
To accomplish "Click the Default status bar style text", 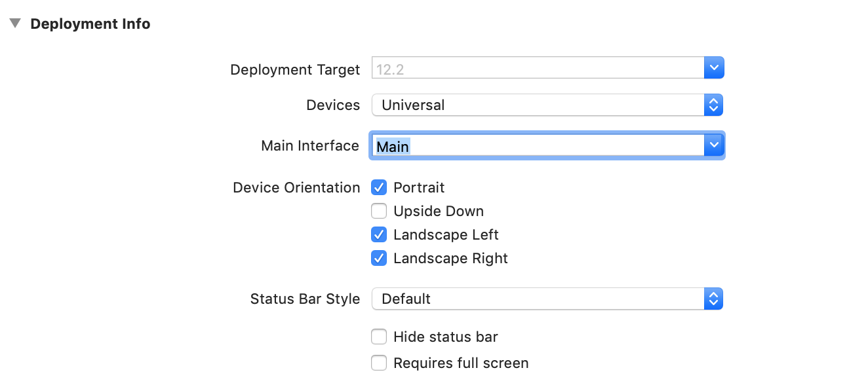I will (406, 299).
